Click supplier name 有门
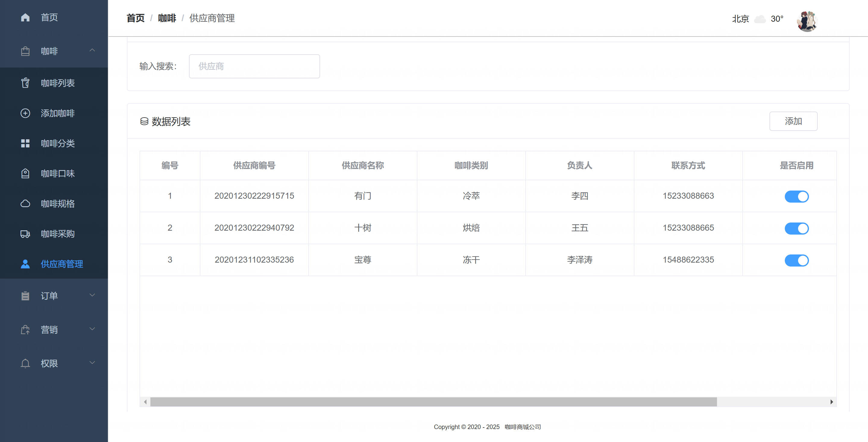Viewport: 868px width, 442px height. click(x=363, y=196)
